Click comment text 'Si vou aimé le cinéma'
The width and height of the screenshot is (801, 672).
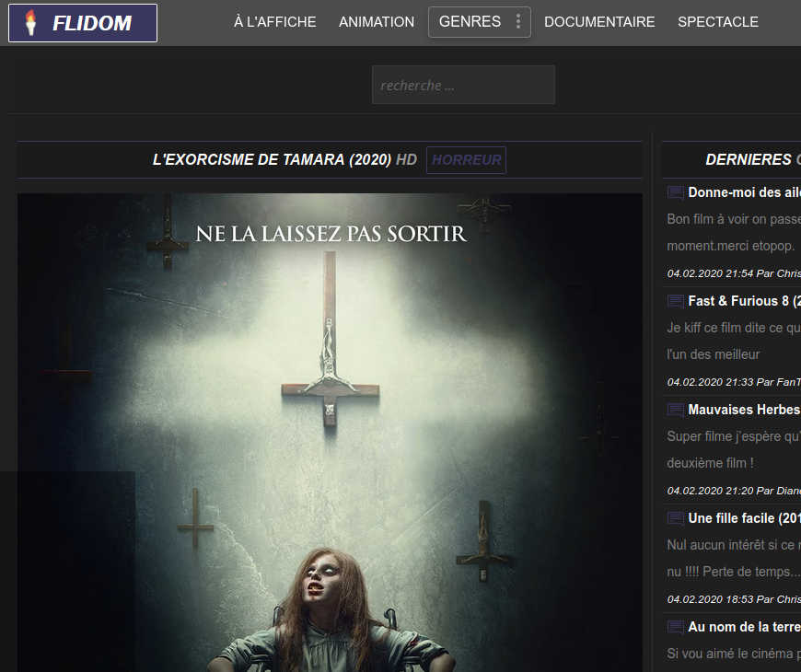tap(732, 654)
